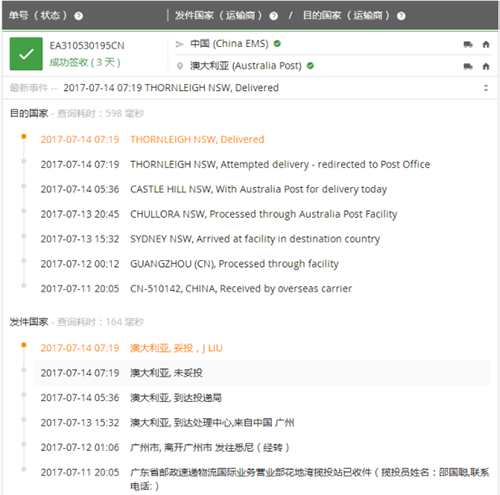Click the 成功签收 (3 天) status text
Screen dimensions: 500x495
pos(85,62)
